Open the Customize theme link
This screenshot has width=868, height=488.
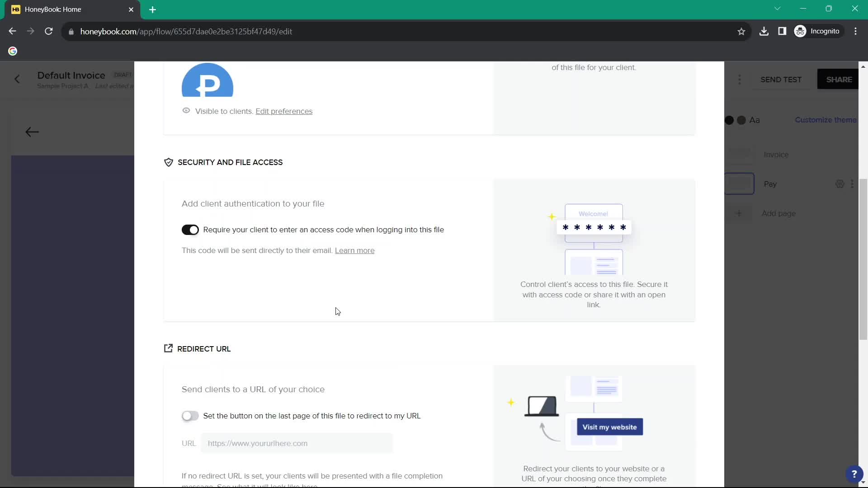(826, 120)
